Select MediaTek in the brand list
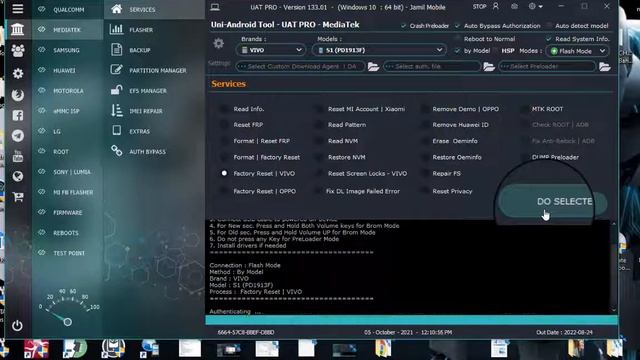The image size is (640, 360). (68, 29)
